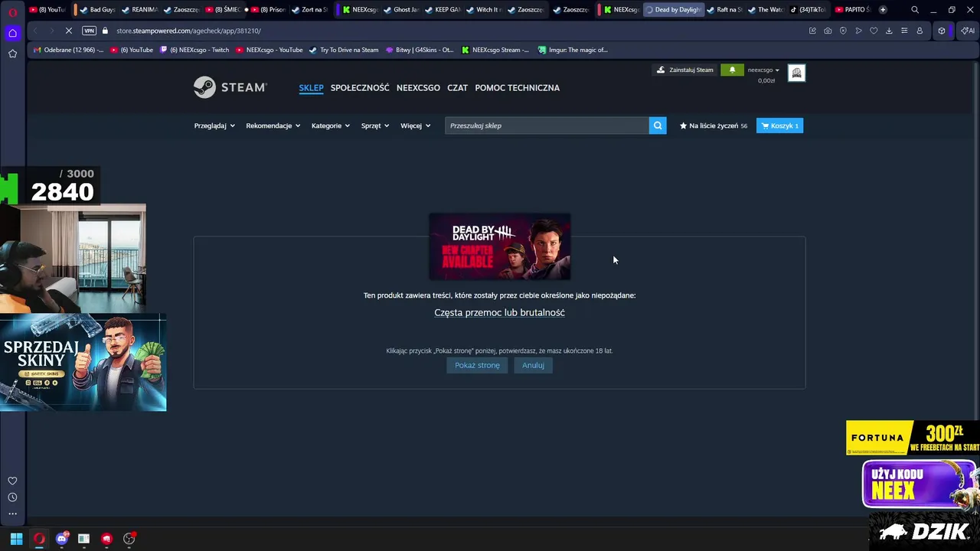Open POMOC TECHNICZNA menu
Image resolution: width=980 pixels, height=551 pixels.
[x=517, y=88]
